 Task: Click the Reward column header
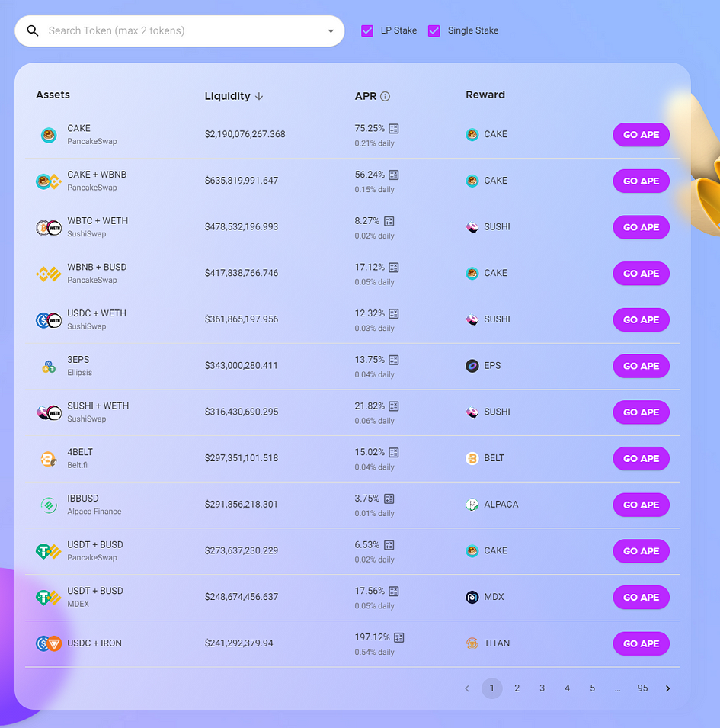485,95
